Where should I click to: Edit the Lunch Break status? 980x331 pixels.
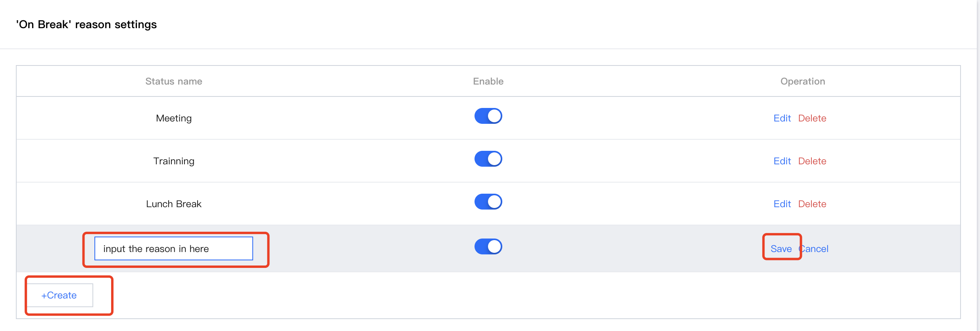coord(782,204)
